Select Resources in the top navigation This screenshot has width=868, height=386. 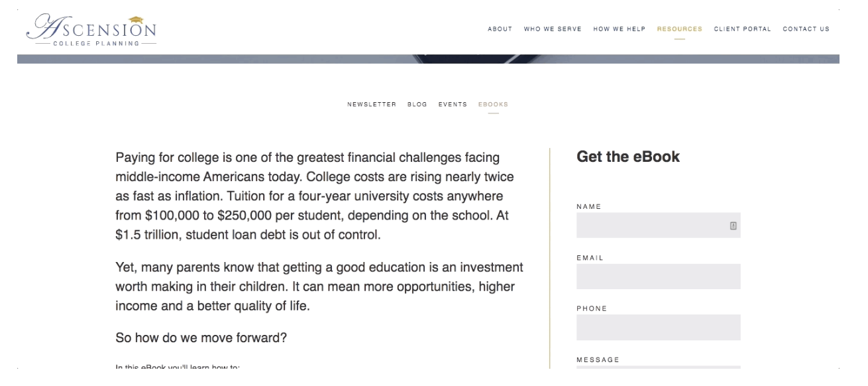pos(680,29)
